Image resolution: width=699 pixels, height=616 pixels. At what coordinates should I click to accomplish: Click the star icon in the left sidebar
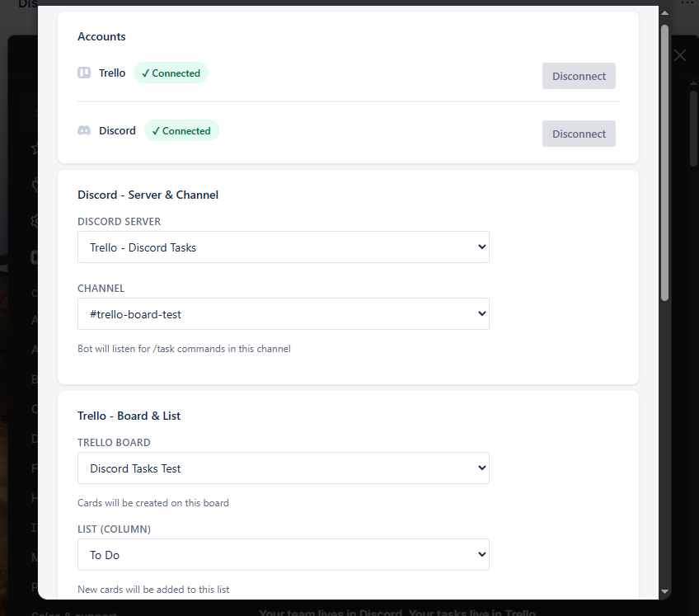point(35,150)
